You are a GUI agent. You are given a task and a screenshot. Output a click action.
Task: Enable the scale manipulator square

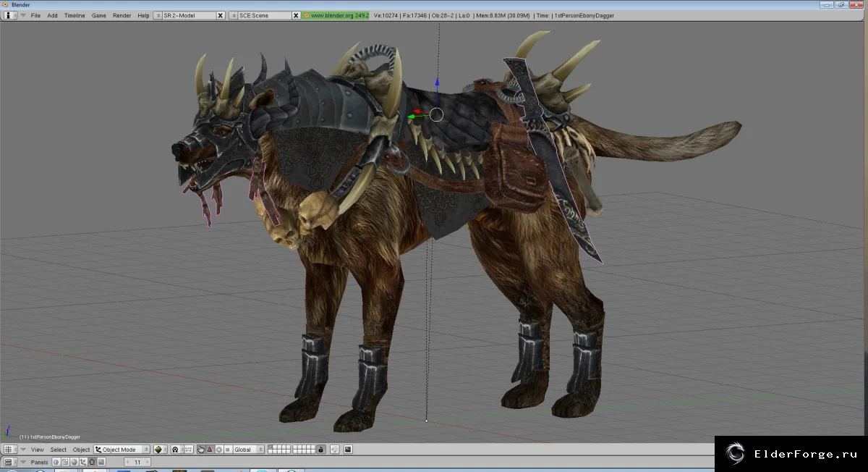pos(227,450)
